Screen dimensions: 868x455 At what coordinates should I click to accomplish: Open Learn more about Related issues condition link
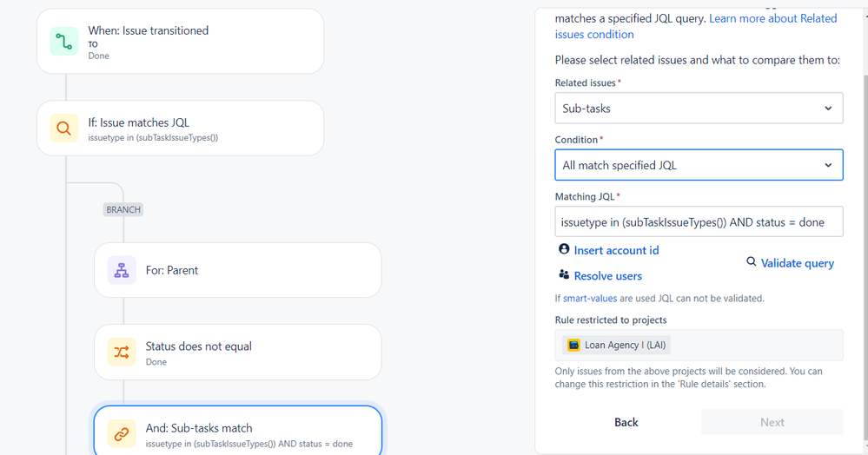tap(696, 26)
